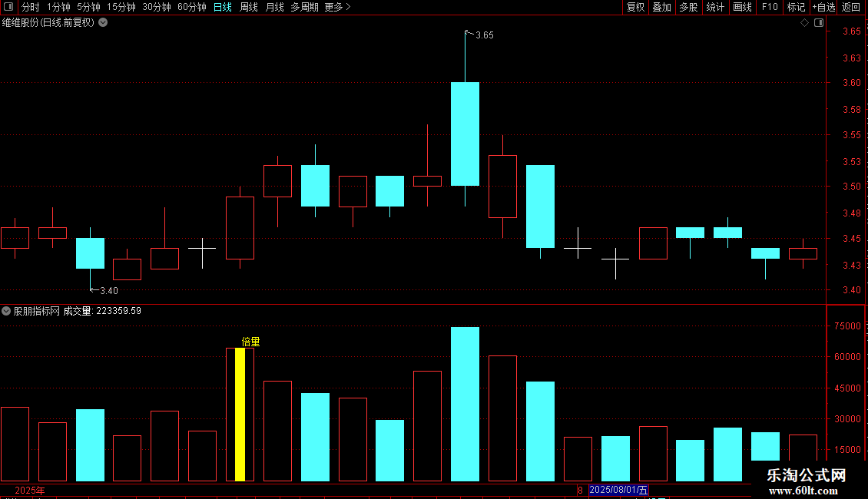Click the 复权 button

tap(635, 7)
